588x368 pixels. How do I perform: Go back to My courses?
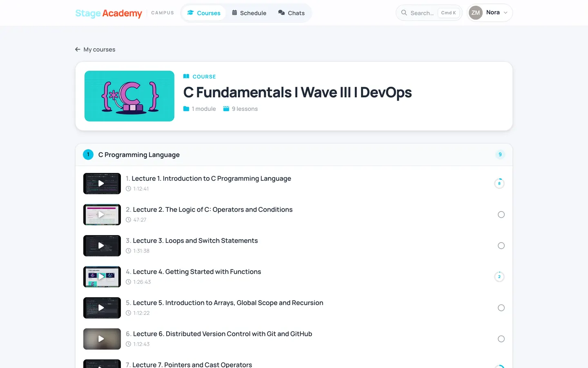(95, 49)
